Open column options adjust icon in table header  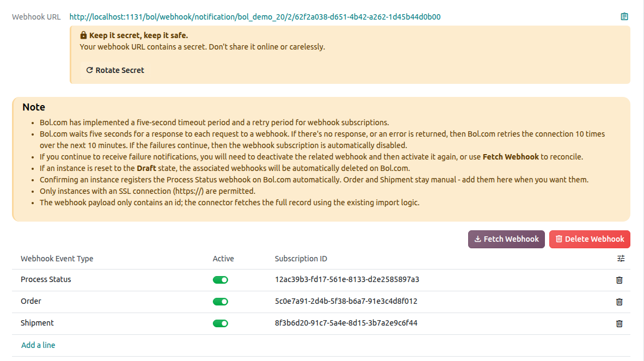click(x=621, y=259)
